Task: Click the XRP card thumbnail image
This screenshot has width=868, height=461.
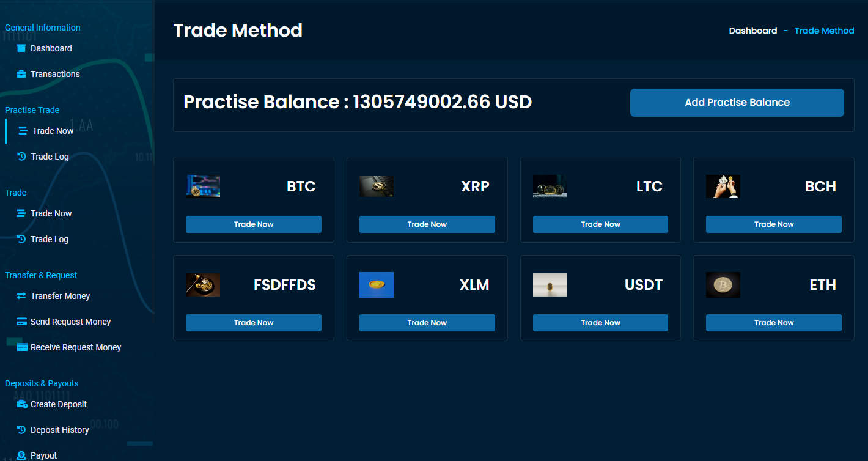Action: [x=377, y=186]
